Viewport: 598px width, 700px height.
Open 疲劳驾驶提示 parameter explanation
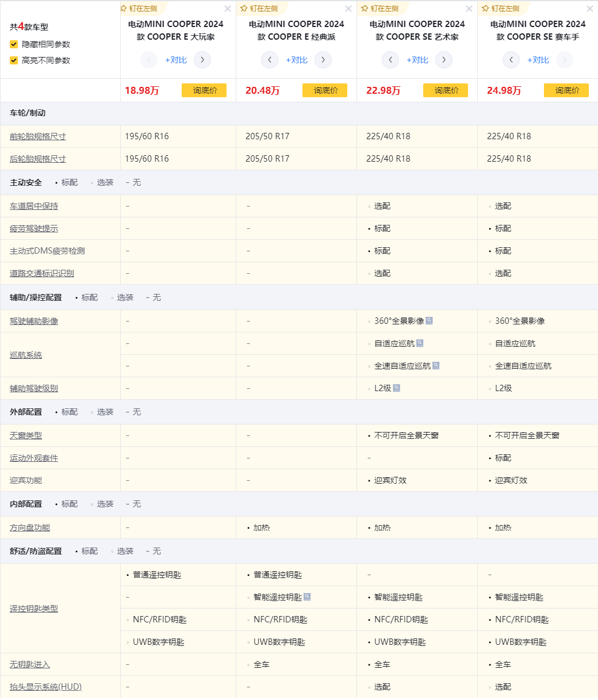(x=34, y=228)
